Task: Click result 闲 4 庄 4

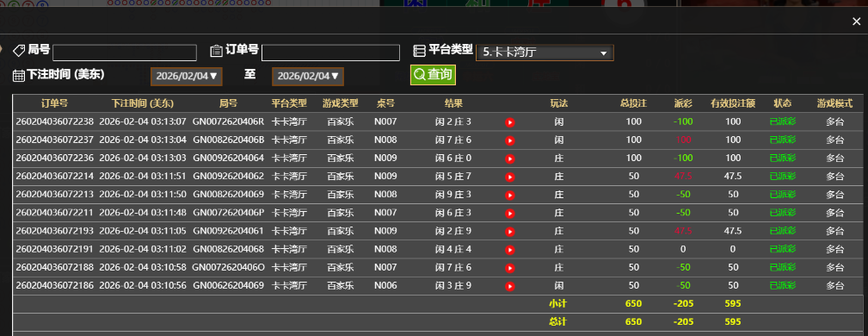Action: point(453,250)
